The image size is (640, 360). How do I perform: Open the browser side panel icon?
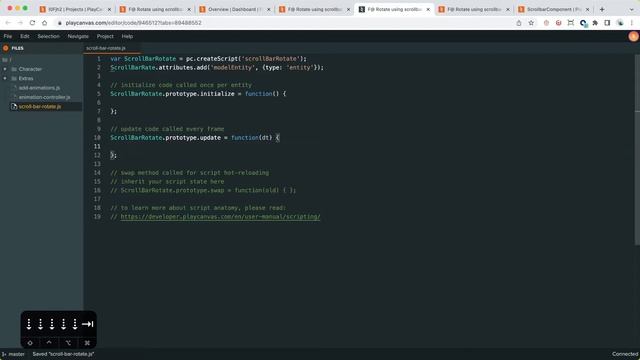coord(607,23)
